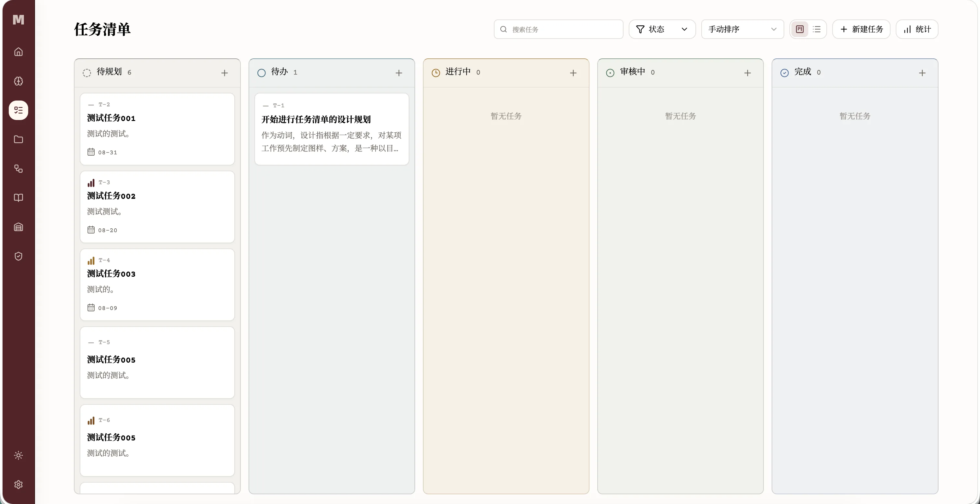Click the no-priority dash on T-1
980x504 pixels.
pos(265,106)
